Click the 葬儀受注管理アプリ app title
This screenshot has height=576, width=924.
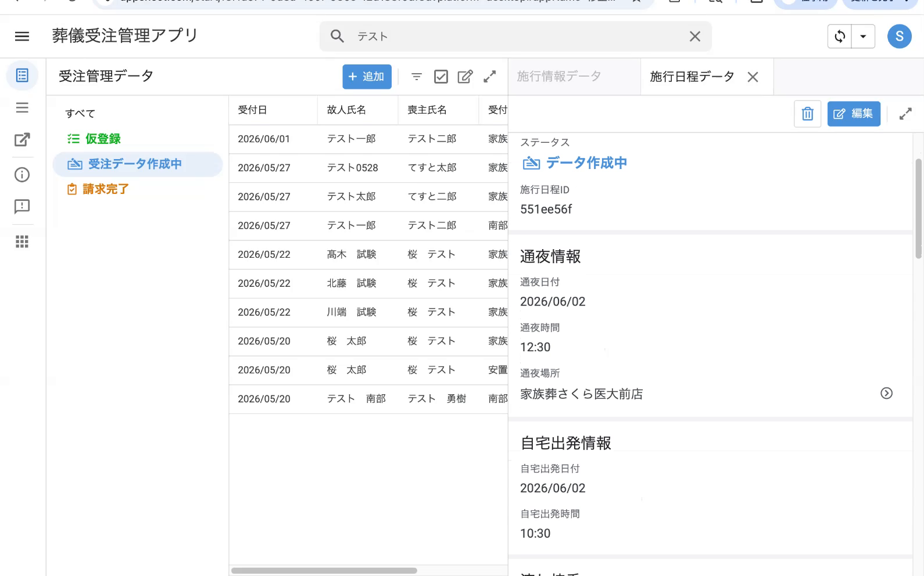coord(125,36)
